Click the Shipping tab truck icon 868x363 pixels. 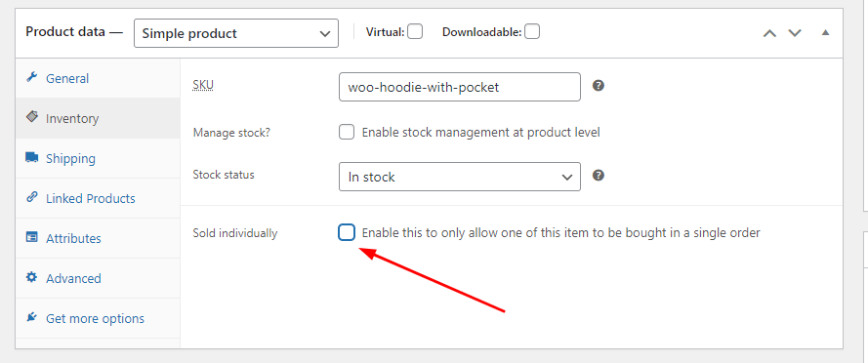[x=32, y=158]
